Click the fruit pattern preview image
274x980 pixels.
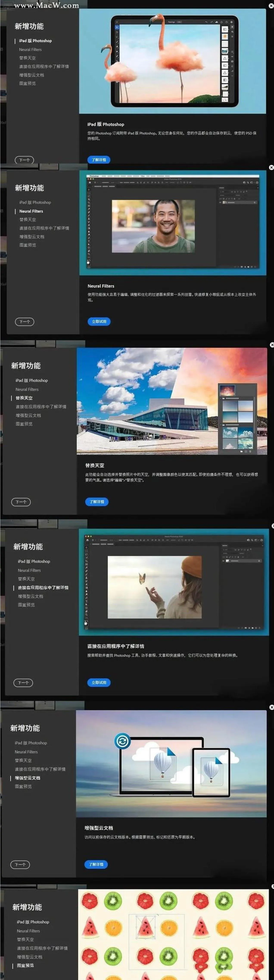click(x=174, y=934)
